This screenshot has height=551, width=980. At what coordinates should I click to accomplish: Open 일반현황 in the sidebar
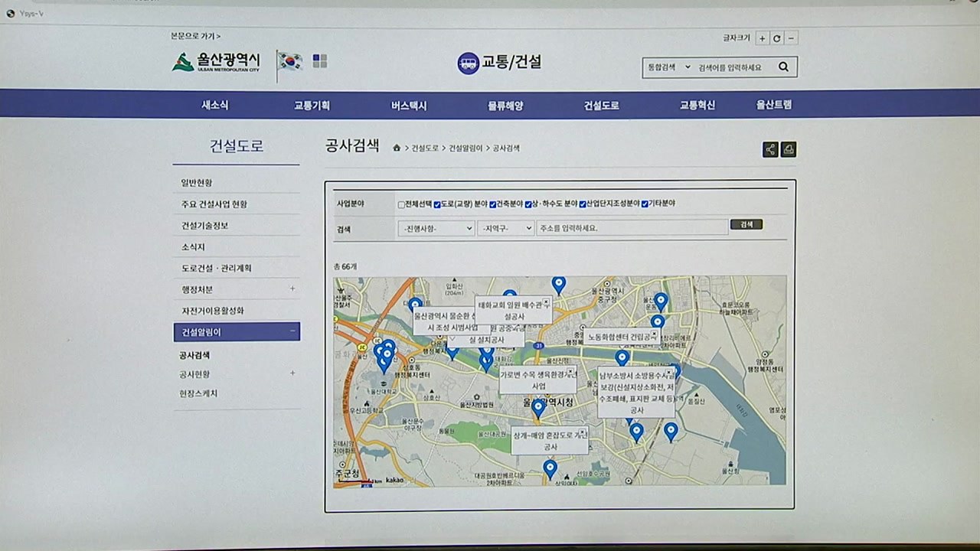[x=197, y=183]
